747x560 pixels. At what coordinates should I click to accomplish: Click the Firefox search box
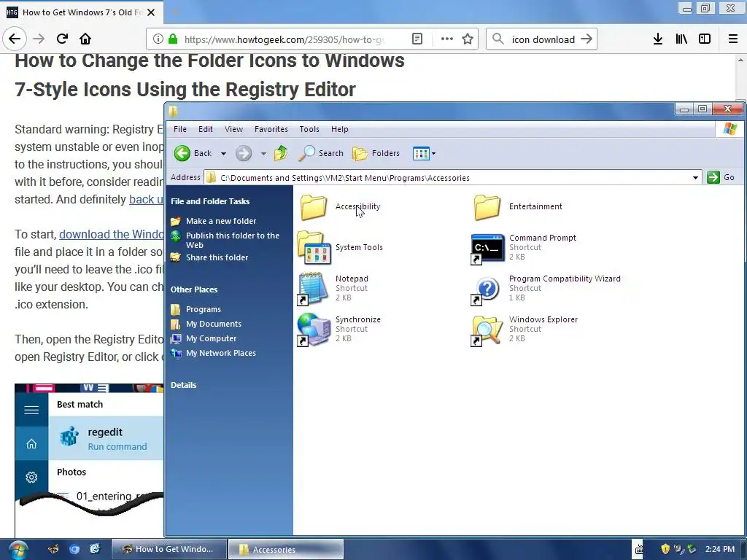[543, 39]
